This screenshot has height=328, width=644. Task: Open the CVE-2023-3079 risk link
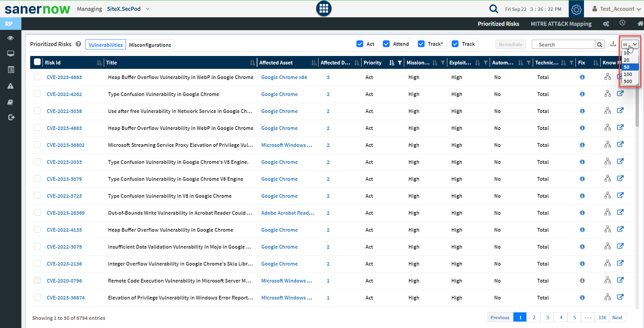(64, 179)
